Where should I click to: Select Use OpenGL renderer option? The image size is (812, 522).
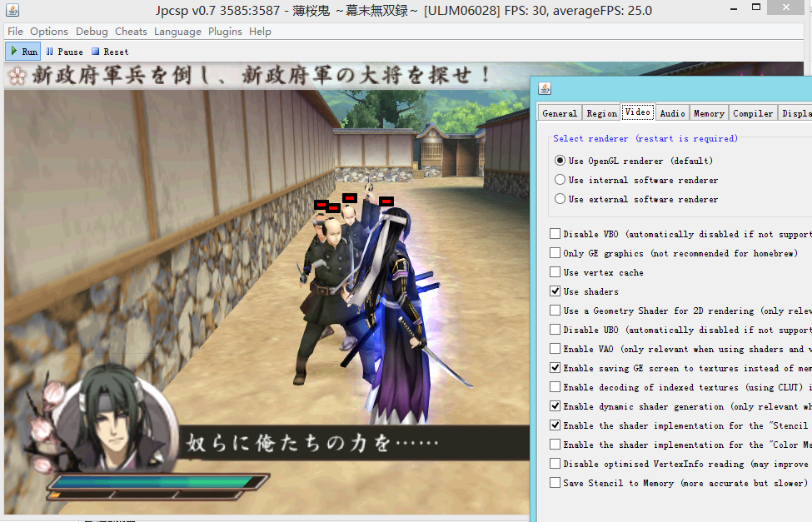[x=560, y=161]
